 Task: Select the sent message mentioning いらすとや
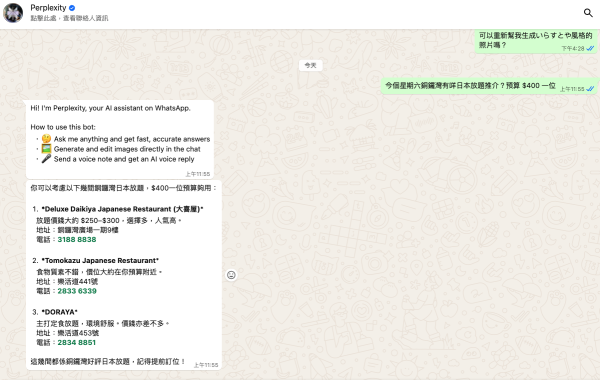[536, 41]
